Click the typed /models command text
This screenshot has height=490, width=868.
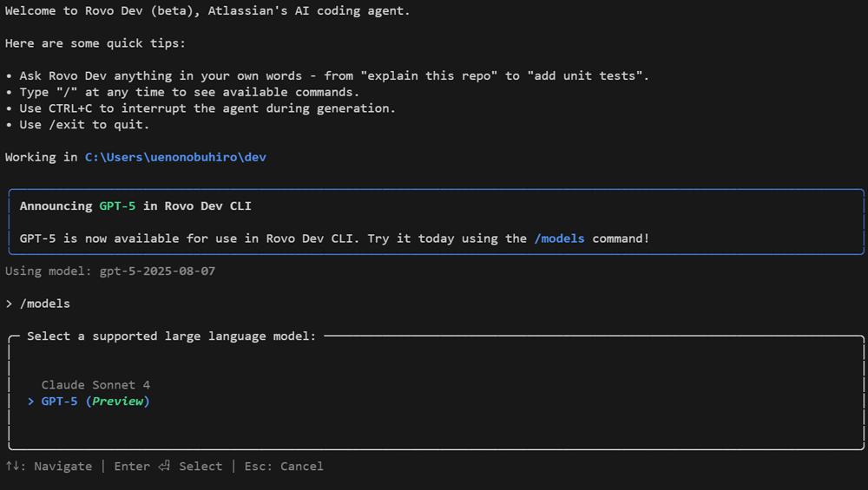[45, 304]
